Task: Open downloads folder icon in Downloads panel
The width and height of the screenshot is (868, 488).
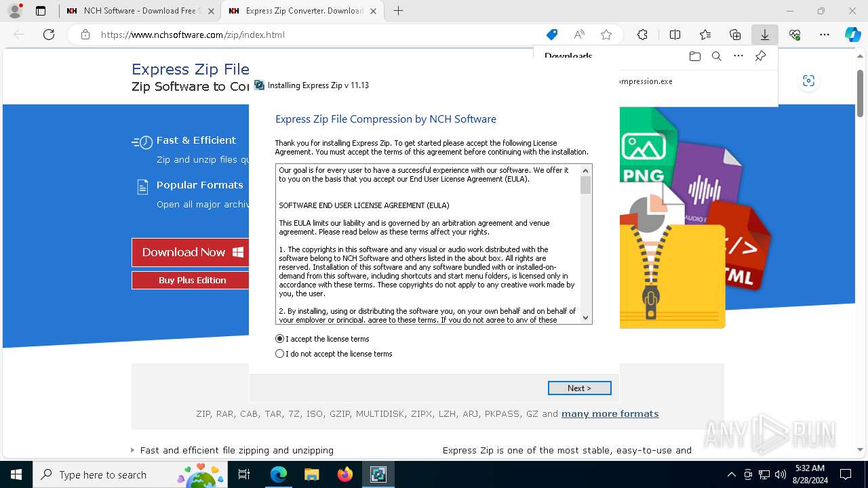Action: click(694, 56)
